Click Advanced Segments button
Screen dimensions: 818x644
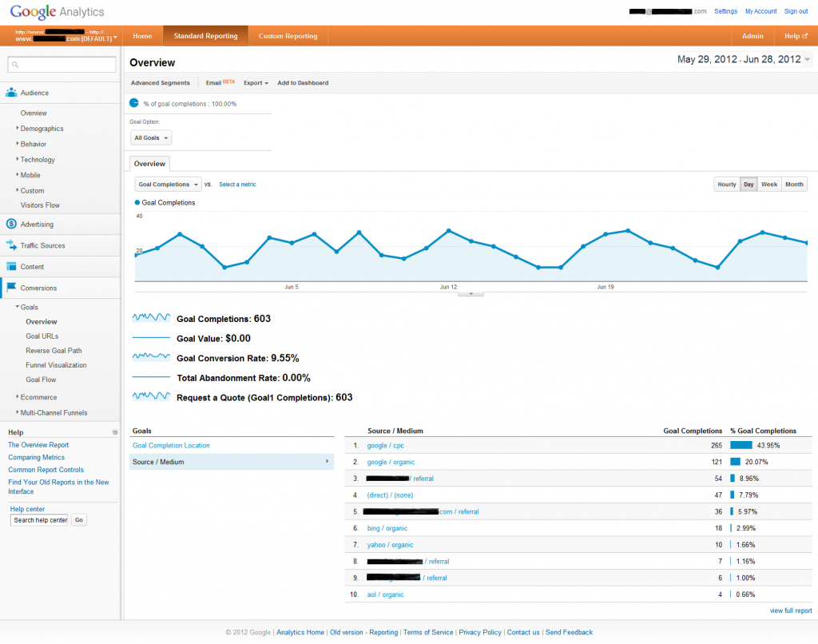160,83
